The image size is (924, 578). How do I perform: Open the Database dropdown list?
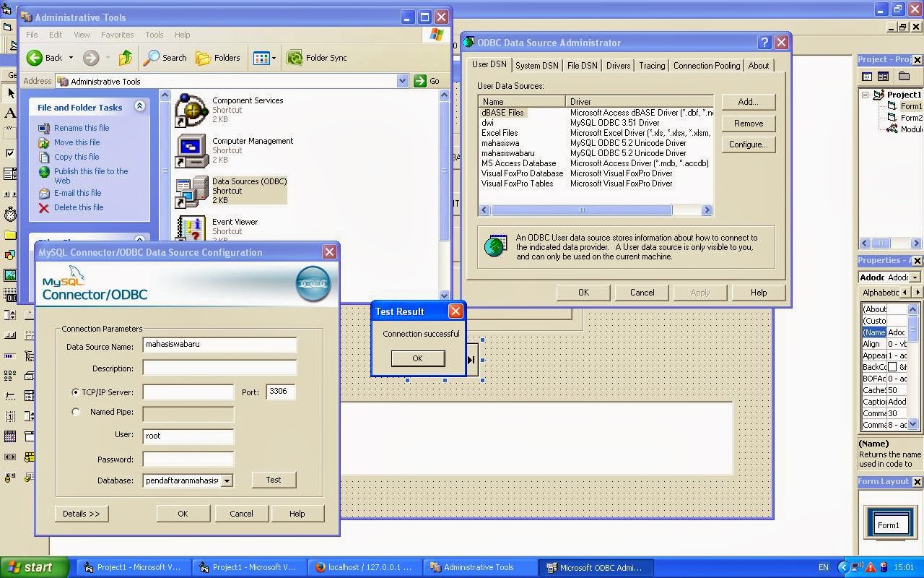point(227,480)
